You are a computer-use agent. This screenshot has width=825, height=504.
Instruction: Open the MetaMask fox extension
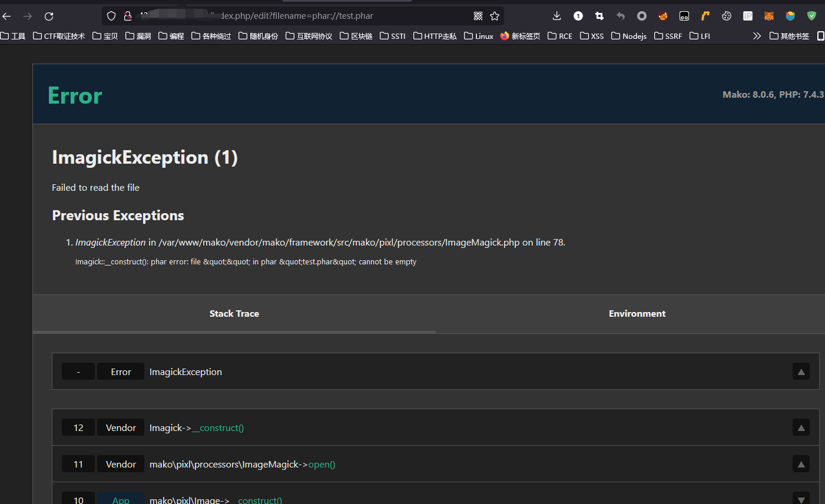click(x=769, y=16)
